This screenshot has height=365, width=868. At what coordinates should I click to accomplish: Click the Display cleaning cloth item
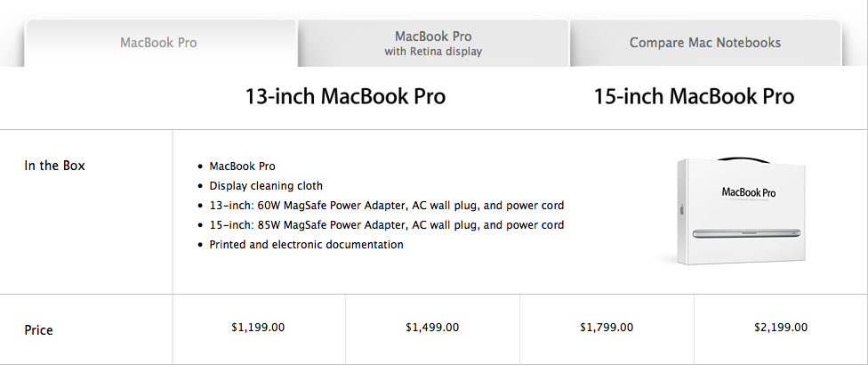click(266, 186)
